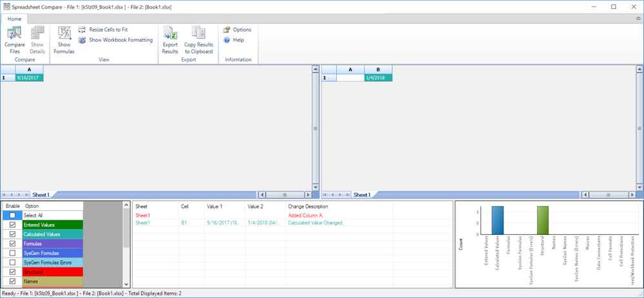Click the options list scroll-up arrow

pos(126,206)
